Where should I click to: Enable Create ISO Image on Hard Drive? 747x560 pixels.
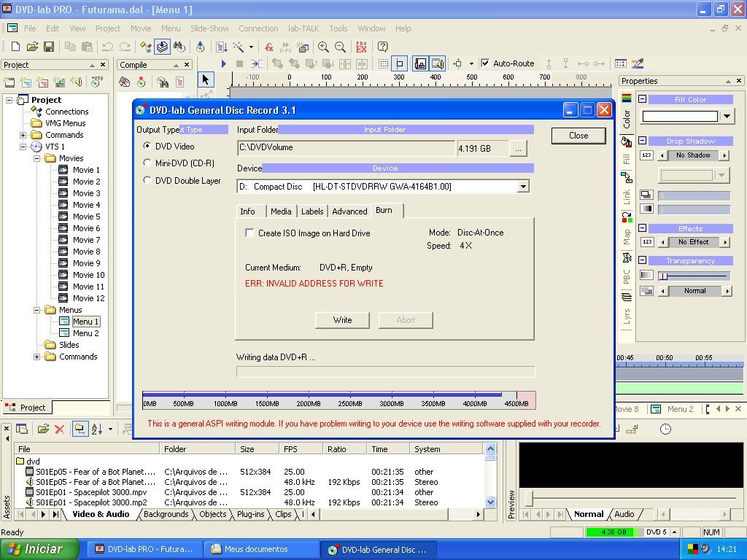pyautogui.click(x=249, y=233)
